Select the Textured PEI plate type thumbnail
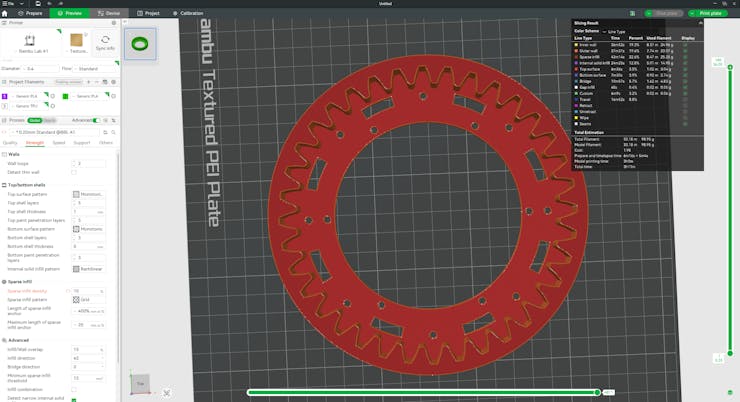740x402 pixels. [76, 41]
